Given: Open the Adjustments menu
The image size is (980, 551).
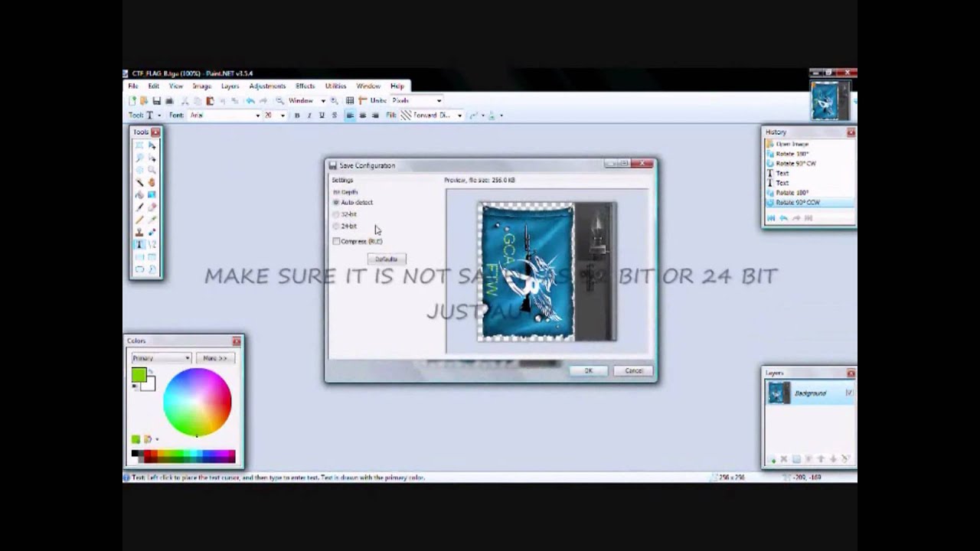Looking at the screenshot, I should (x=267, y=86).
